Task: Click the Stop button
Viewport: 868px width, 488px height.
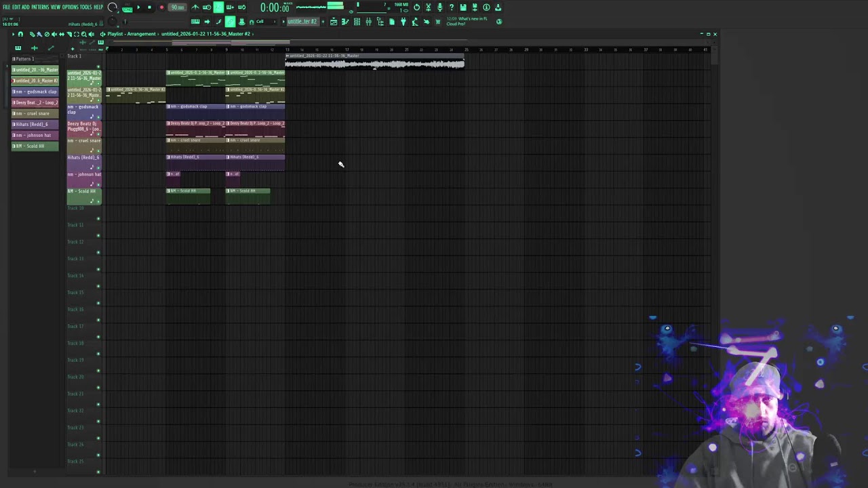Action: point(150,7)
